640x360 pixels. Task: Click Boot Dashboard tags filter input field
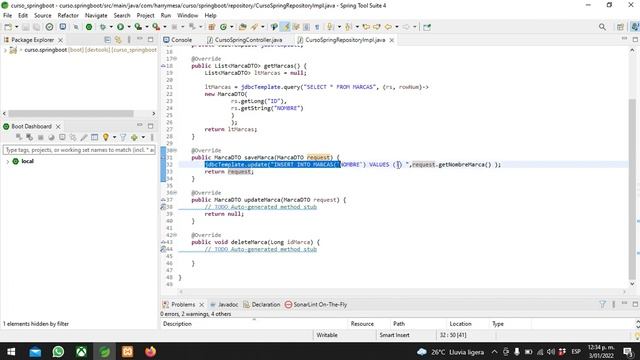[79, 150]
